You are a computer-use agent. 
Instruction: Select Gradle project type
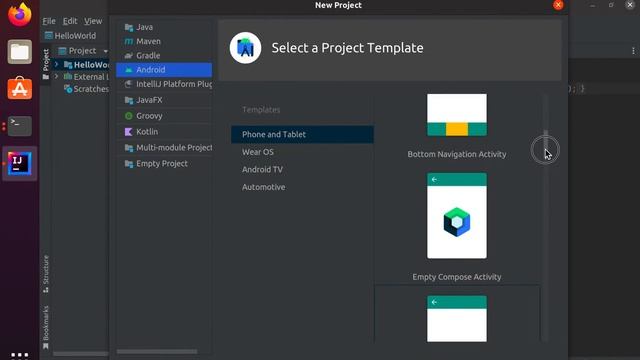coord(164,56)
